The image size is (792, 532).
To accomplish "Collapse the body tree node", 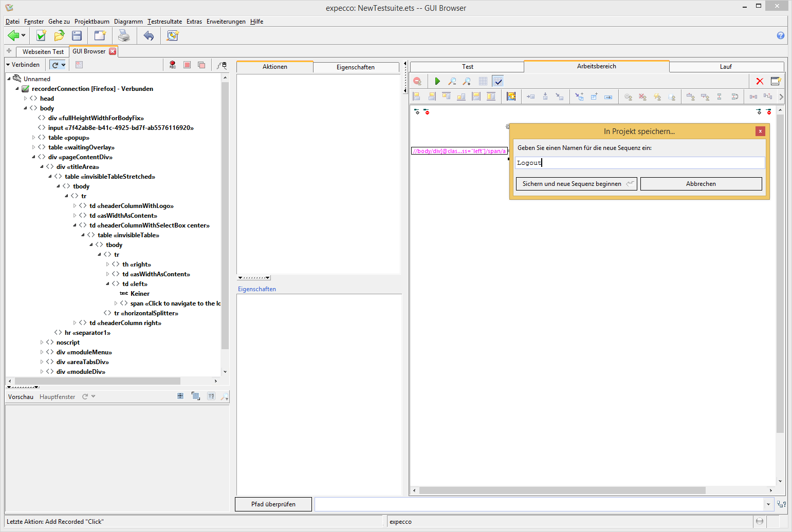I will click(26, 108).
